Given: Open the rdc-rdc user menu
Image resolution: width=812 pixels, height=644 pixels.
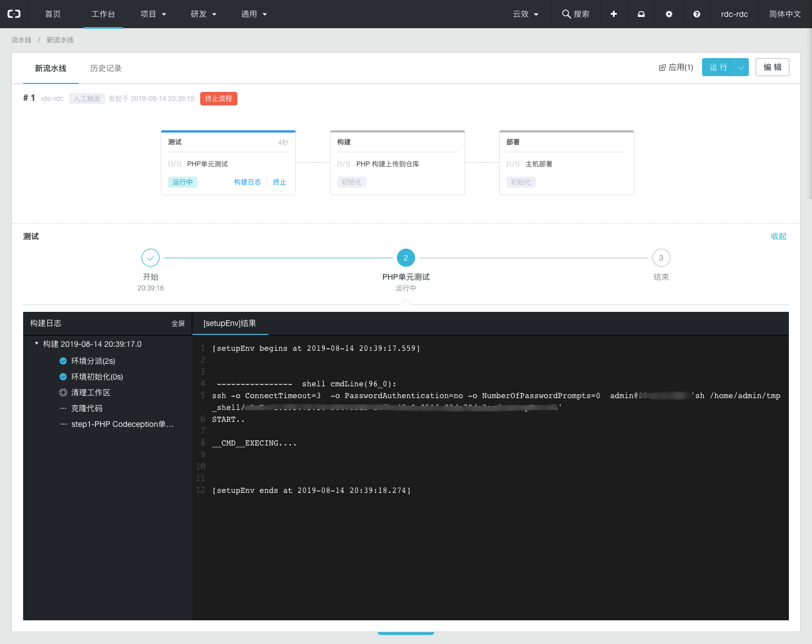Looking at the screenshot, I should click(735, 14).
